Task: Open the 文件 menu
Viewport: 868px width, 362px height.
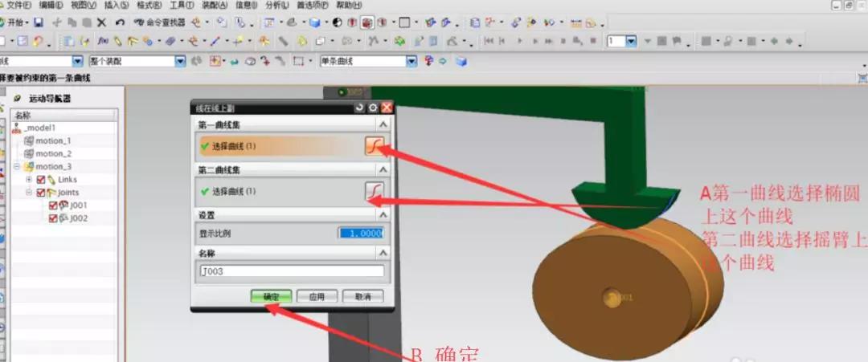Action: tap(18, 5)
